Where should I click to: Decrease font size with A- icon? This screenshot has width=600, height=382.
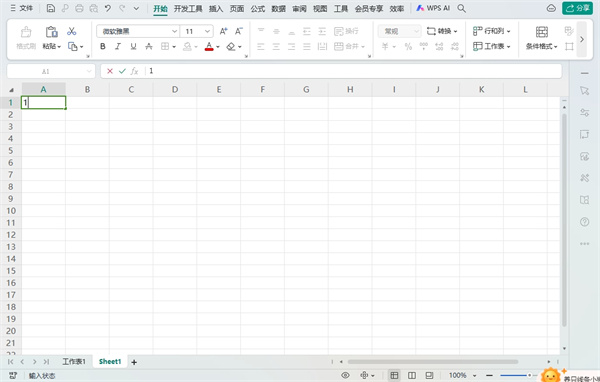point(239,31)
